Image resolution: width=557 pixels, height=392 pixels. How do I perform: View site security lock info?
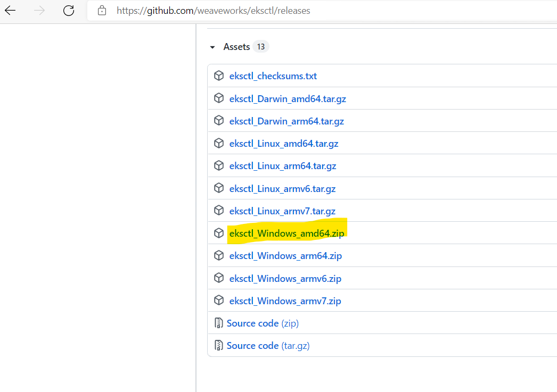(102, 11)
